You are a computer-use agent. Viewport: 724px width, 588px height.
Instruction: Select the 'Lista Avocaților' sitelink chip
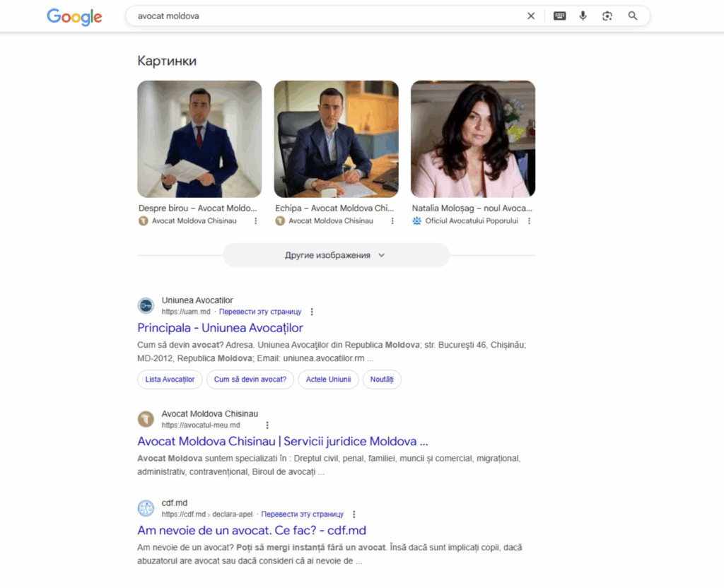click(x=170, y=380)
